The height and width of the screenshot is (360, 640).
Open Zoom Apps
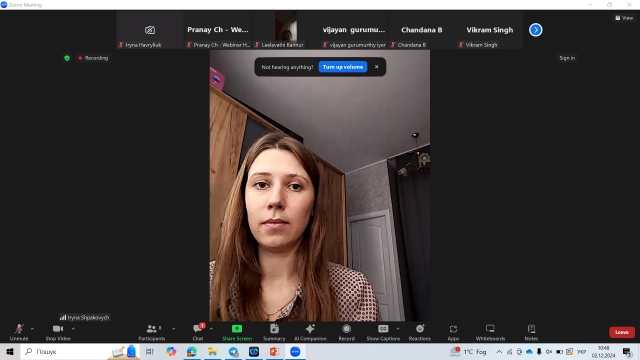click(453, 332)
